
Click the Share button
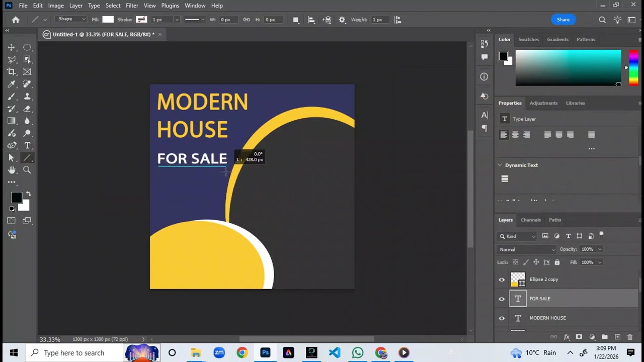coord(563,20)
